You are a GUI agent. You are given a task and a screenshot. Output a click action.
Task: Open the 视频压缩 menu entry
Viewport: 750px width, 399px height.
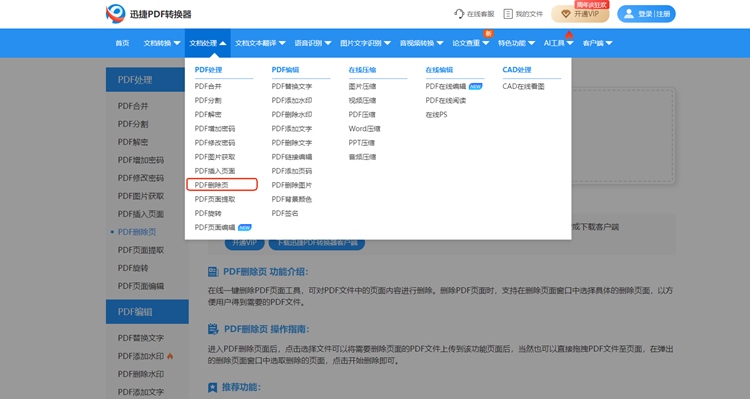(362, 100)
